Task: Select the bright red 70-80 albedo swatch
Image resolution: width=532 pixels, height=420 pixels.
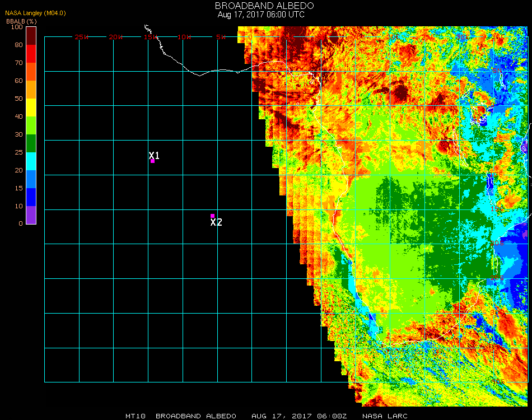Action: [31, 54]
